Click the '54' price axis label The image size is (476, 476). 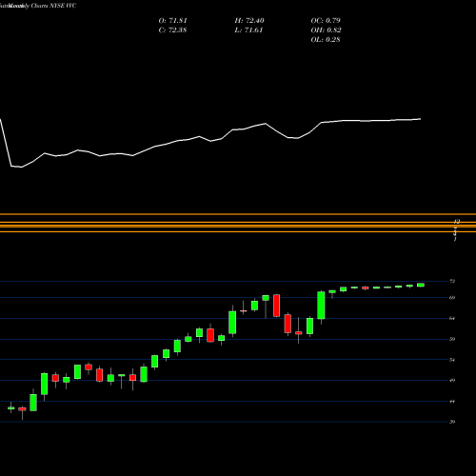click(452, 360)
